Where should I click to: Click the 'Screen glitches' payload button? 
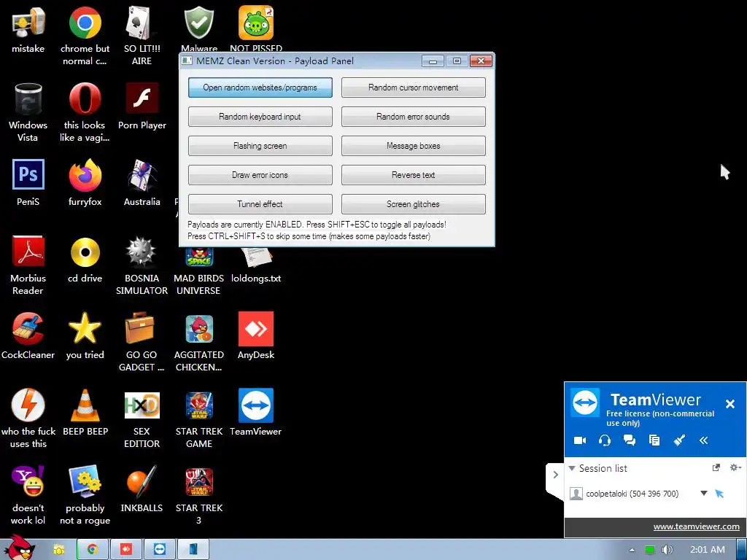click(x=413, y=204)
